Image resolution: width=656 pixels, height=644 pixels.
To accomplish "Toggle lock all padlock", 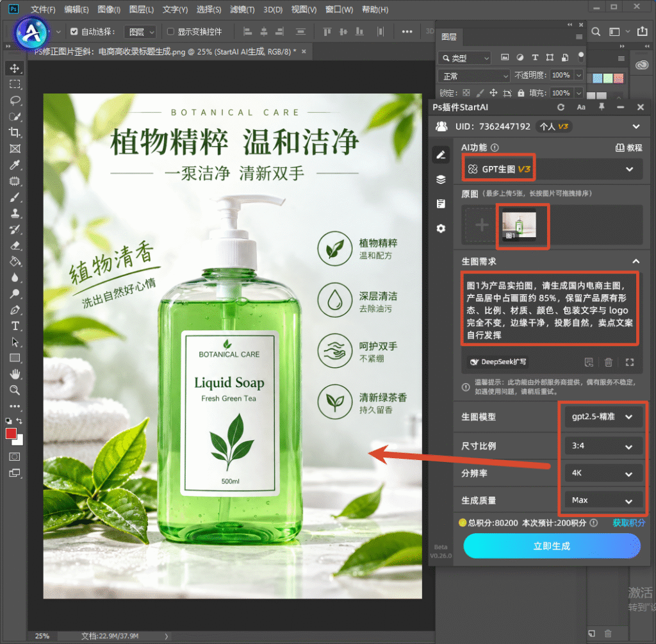I will (x=521, y=93).
